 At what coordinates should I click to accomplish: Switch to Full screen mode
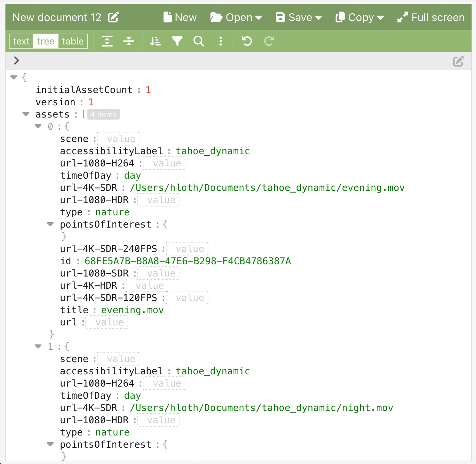click(x=431, y=17)
